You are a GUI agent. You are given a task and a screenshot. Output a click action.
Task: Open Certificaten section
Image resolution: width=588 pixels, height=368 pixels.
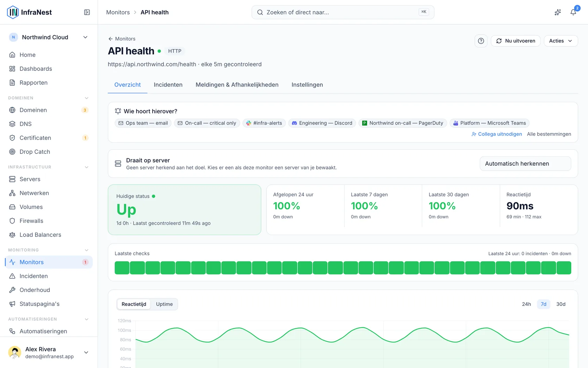coord(49,138)
